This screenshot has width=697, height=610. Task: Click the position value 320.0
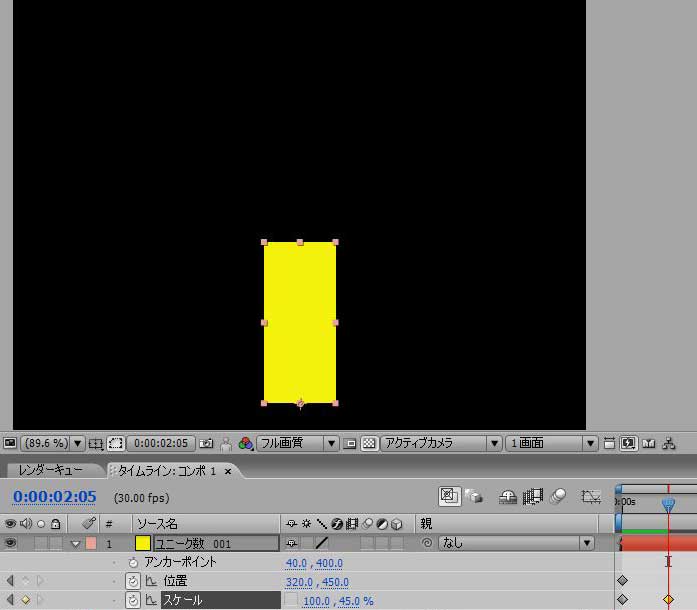[299, 582]
